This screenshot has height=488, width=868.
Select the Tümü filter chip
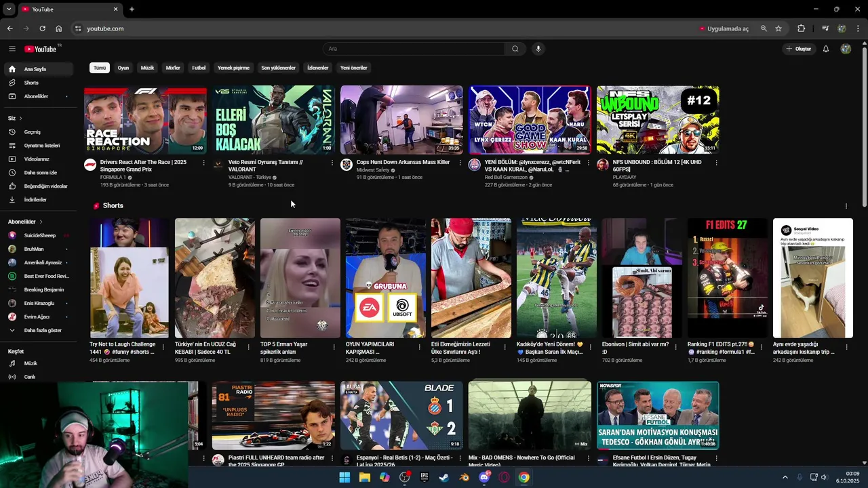click(100, 68)
